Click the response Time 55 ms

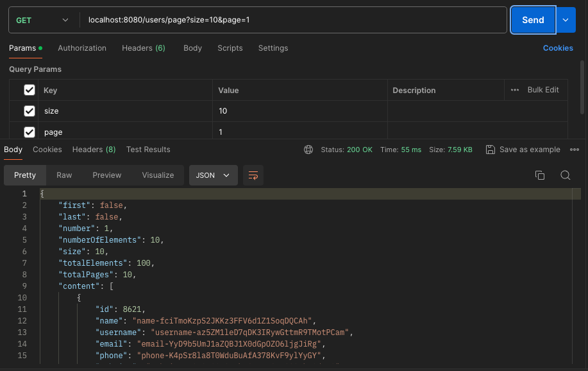click(x=401, y=150)
